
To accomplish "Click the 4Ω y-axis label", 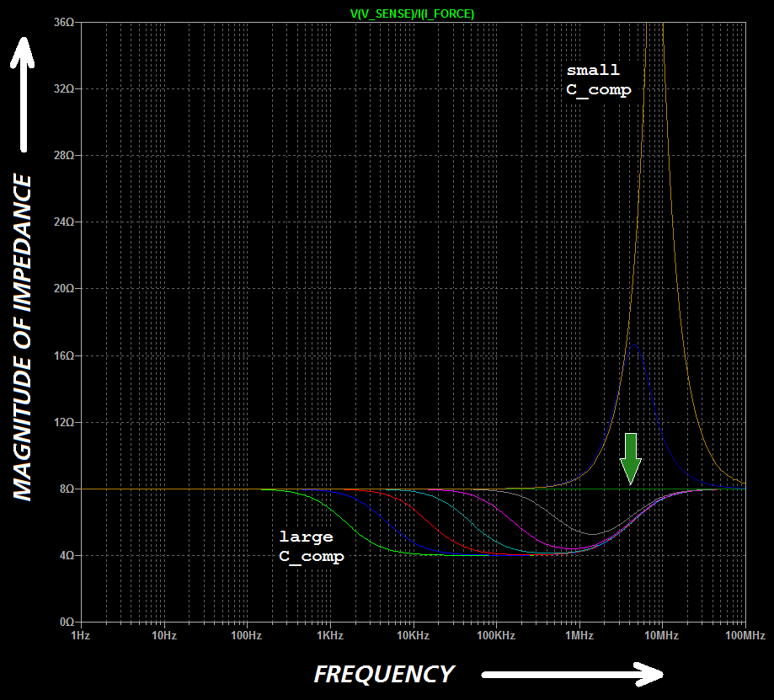I will pos(67,555).
